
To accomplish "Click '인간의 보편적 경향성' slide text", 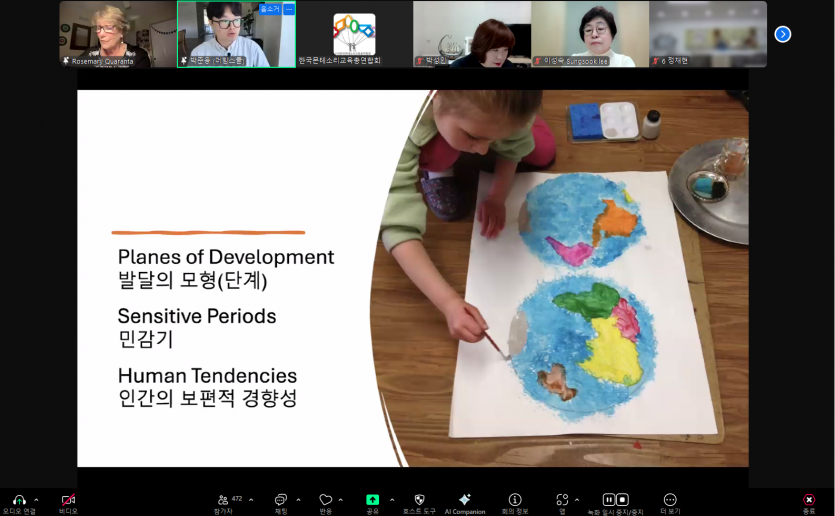I will [207, 398].
